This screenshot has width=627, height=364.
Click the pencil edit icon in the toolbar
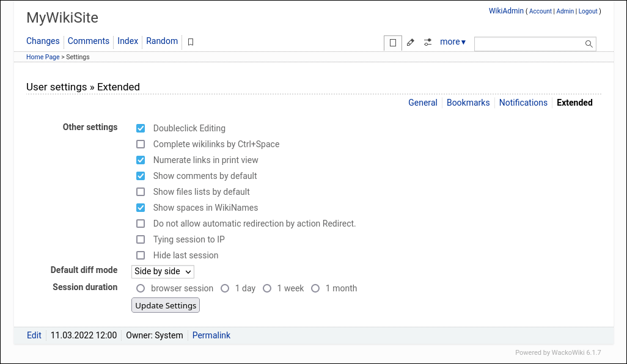410,43
